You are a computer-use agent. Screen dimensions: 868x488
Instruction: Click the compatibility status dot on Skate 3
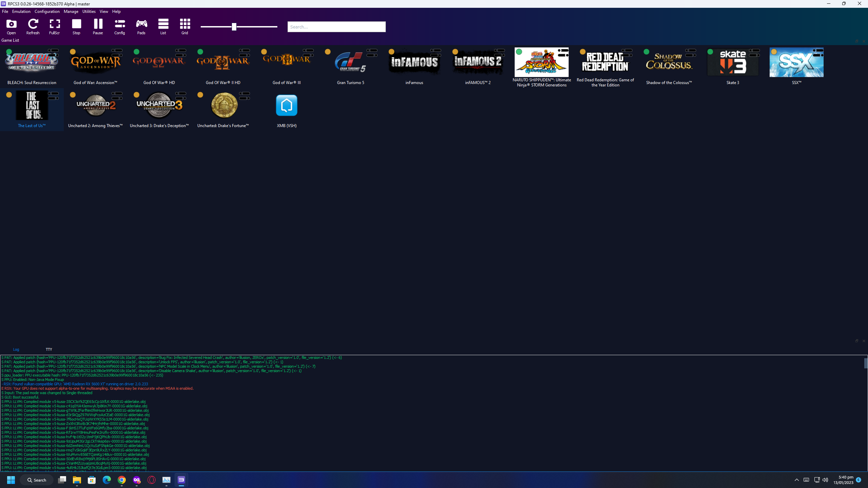710,52
